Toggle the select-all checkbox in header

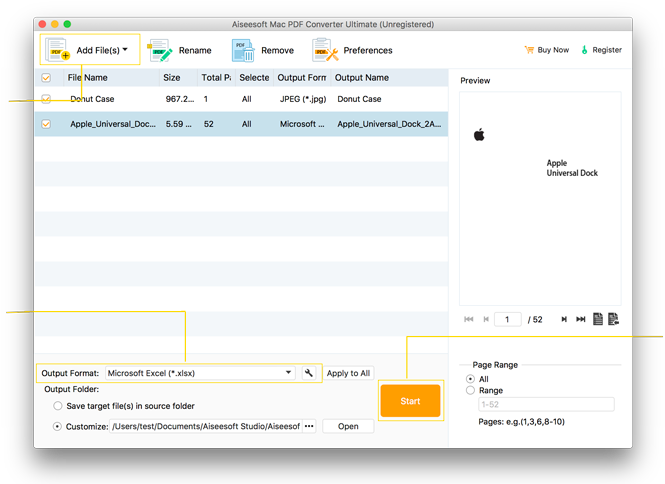tap(46, 78)
